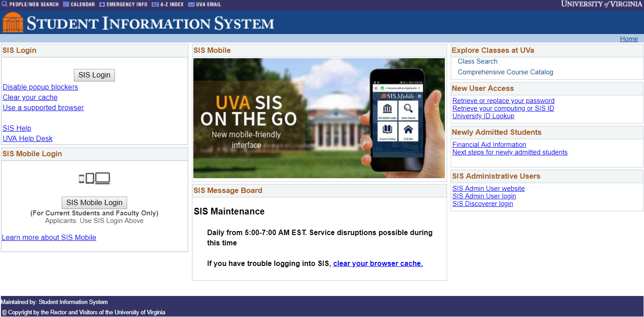The image size is (644, 317).
Task: Open Learn more about SIS Mobile
Action: [x=49, y=237]
